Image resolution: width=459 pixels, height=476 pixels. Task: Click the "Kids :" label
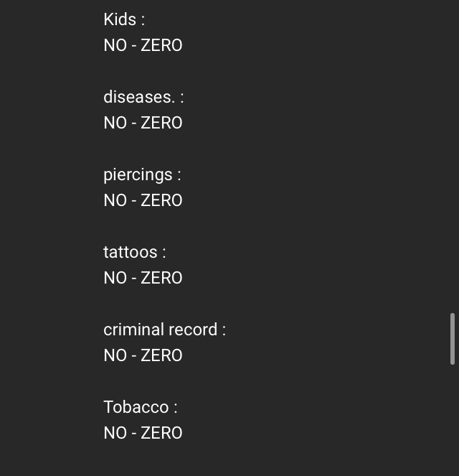123,20
